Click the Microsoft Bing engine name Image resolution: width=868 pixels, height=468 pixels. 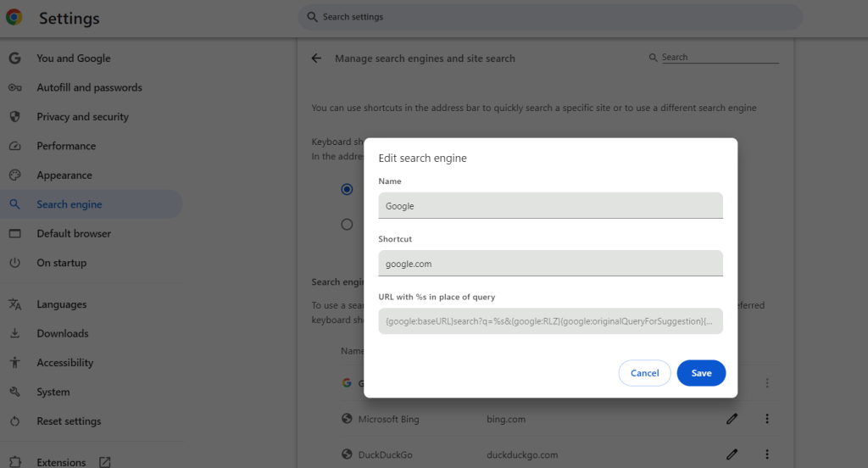point(388,420)
